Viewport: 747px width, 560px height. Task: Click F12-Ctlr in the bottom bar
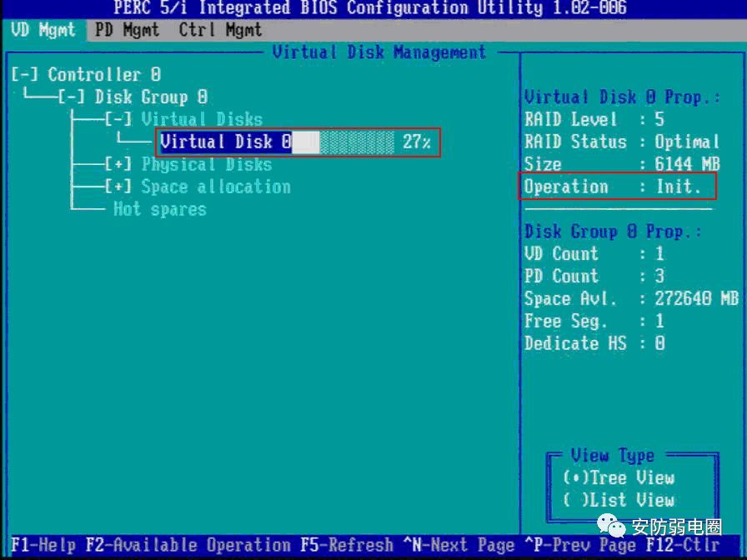(683, 545)
